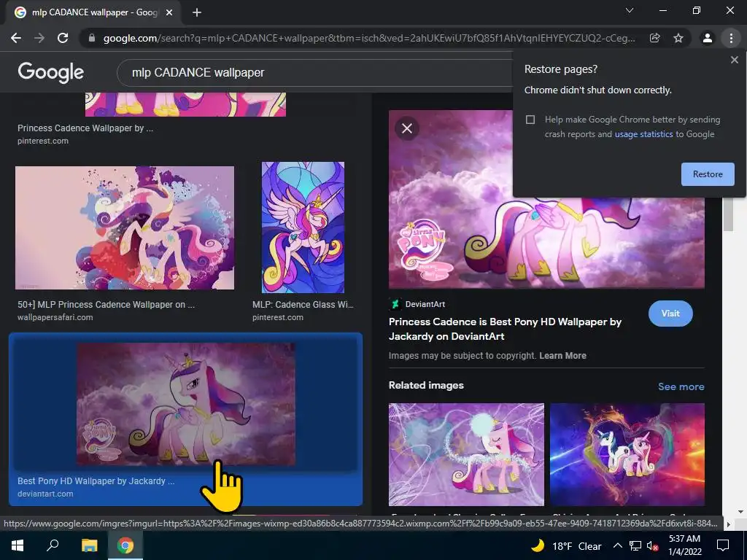Open the weather widget showing 18°F Clear
This screenshot has height=560, width=747.
[x=566, y=546]
